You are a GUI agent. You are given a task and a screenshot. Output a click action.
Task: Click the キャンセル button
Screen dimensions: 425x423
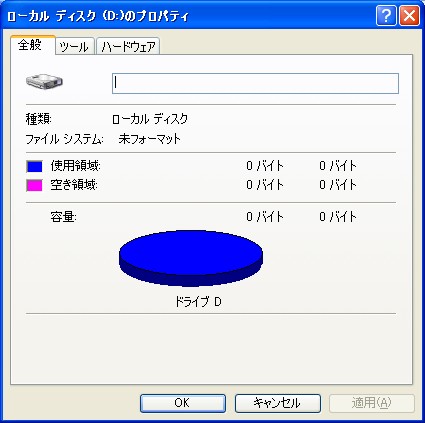[278, 403]
